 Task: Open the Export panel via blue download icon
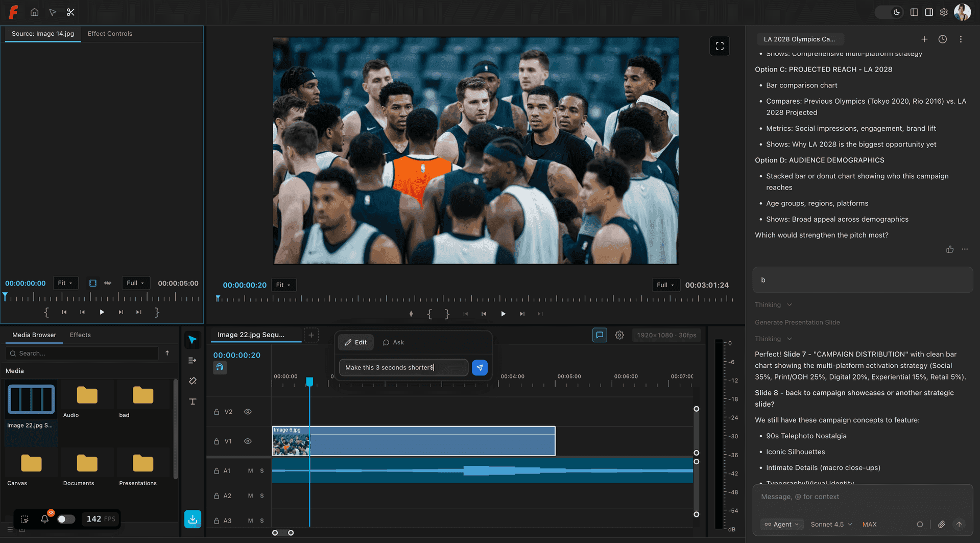[193, 519]
